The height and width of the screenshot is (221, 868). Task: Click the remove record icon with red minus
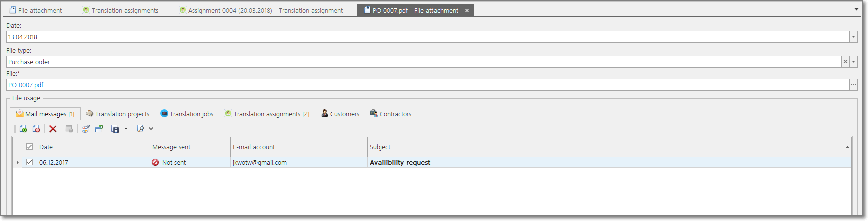tap(36, 129)
